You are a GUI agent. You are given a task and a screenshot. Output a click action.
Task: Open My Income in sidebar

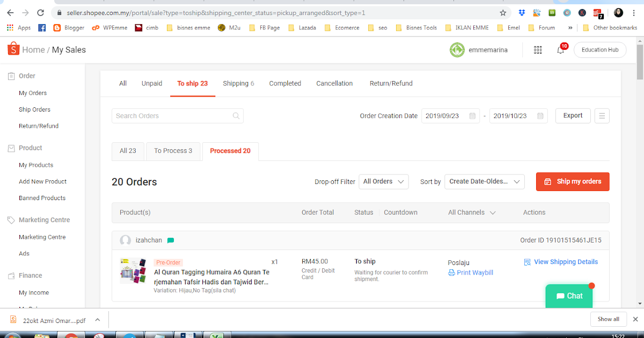34,292
